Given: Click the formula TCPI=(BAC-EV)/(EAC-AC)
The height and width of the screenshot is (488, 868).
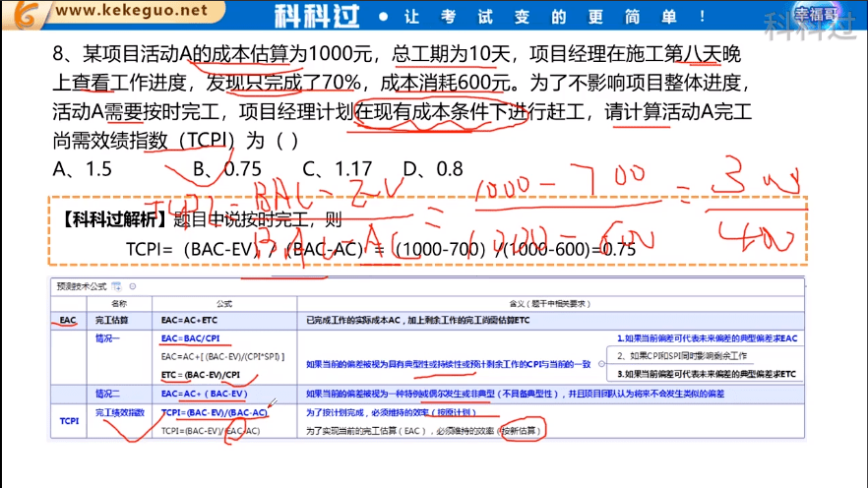Looking at the screenshot, I should [x=211, y=431].
